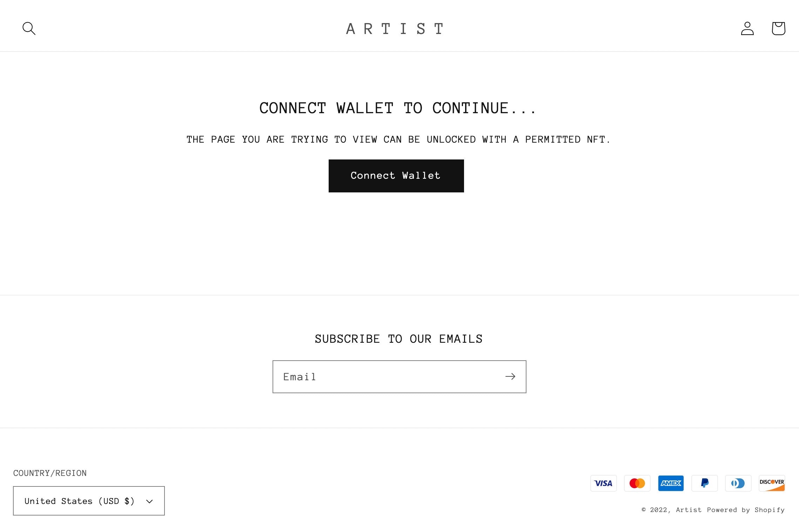Click the Connect Wallet button
Viewport: 799px width, 532px height.
[x=396, y=176]
